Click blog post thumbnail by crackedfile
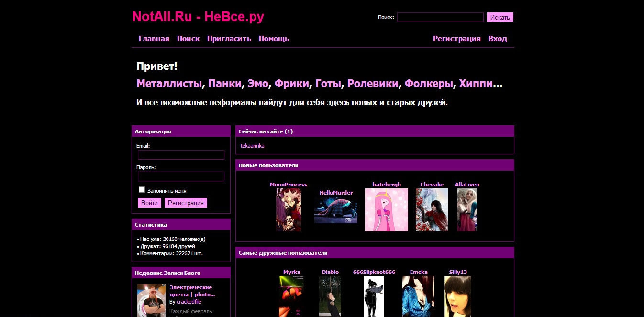The width and height of the screenshot is (644, 317). [x=151, y=301]
